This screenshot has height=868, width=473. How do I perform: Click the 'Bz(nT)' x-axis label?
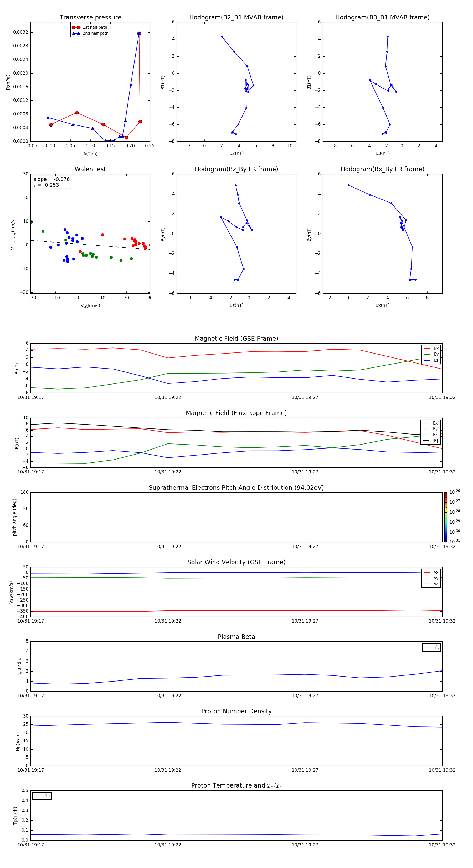tap(236, 305)
